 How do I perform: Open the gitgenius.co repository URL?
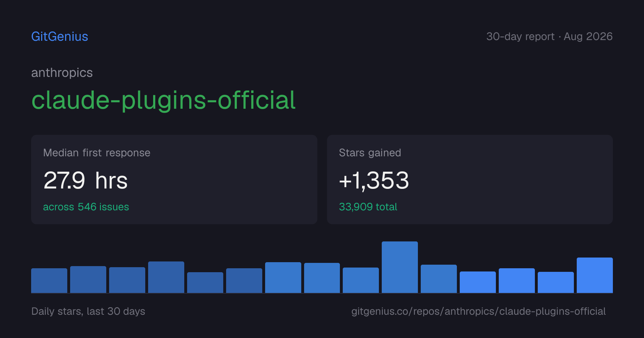[478, 311]
